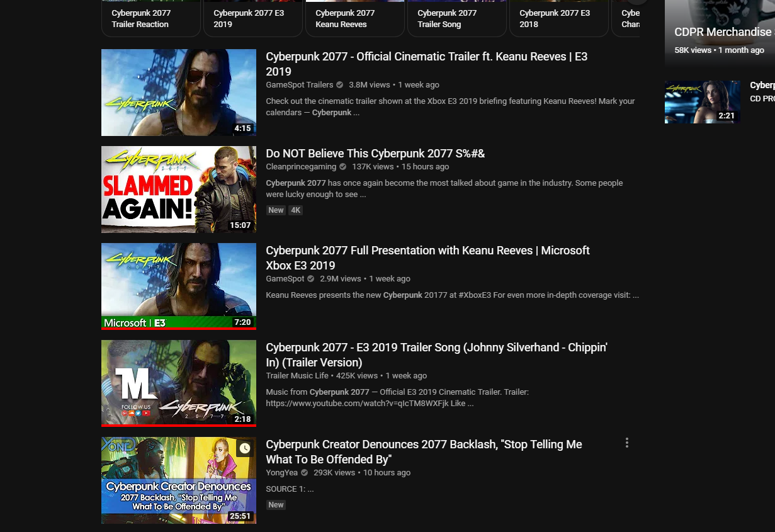Click the verified badge beside the GameSpot channel

[310, 279]
